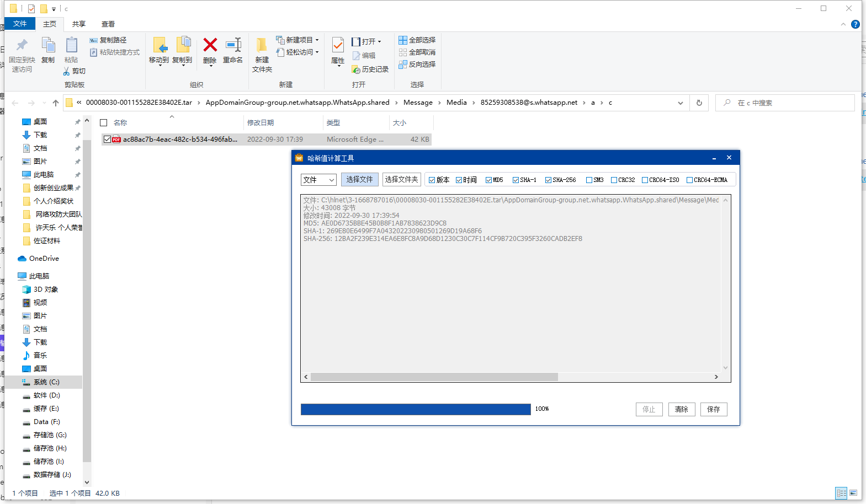The width and height of the screenshot is (866, 504).
Task: Open the recent locations dropdown arrow
Action: (x=44, y=103)
